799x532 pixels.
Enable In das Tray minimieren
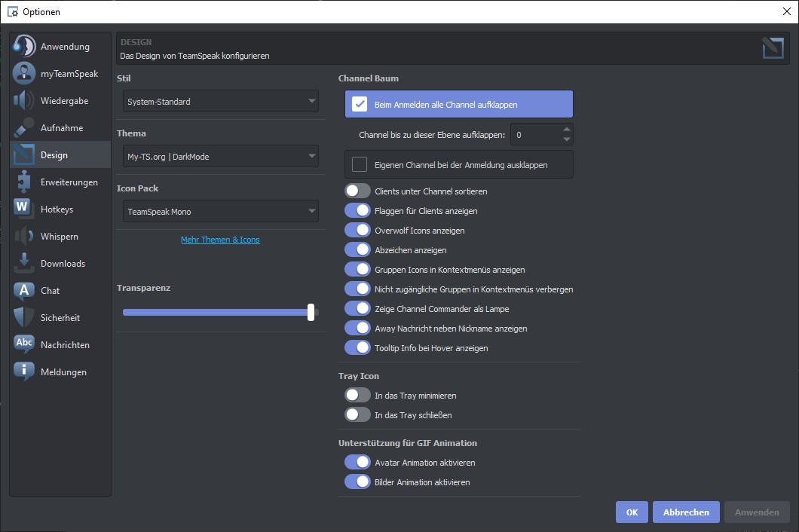click(x=358, y=396)
